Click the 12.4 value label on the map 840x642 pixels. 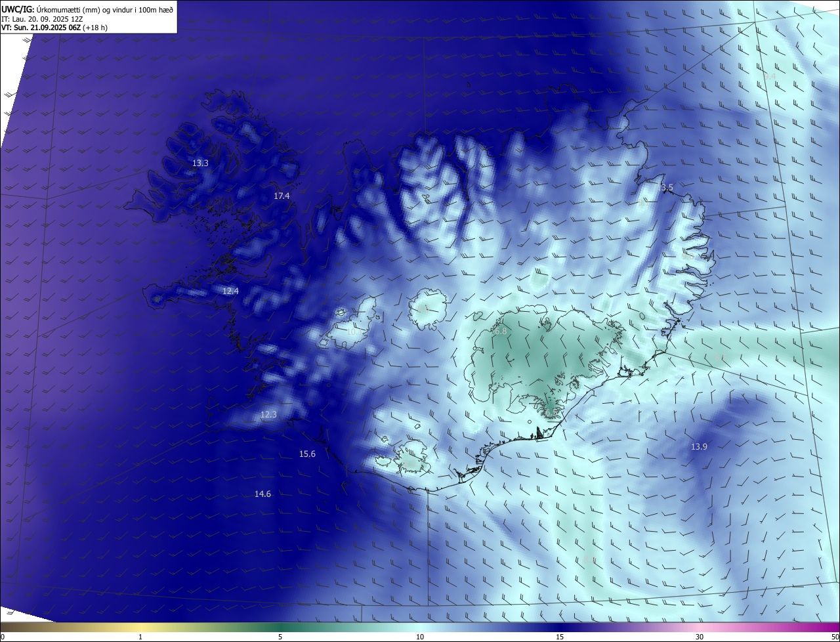pyautogui.click(x=230, y=291)
